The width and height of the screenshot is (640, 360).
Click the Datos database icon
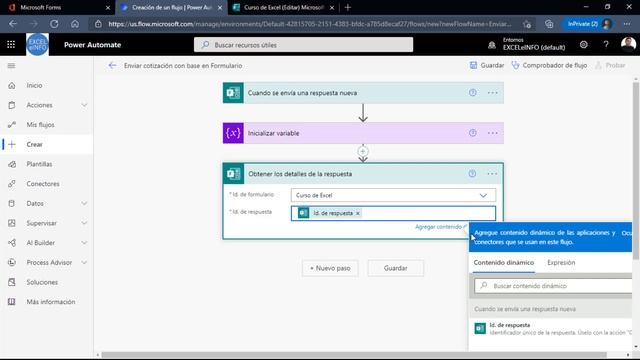pyautogui.click(x=12, y=203)
